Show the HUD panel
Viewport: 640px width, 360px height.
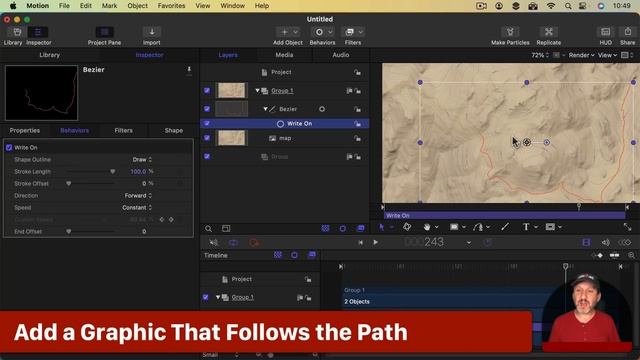pyautogui.click(x=605, y=32)
